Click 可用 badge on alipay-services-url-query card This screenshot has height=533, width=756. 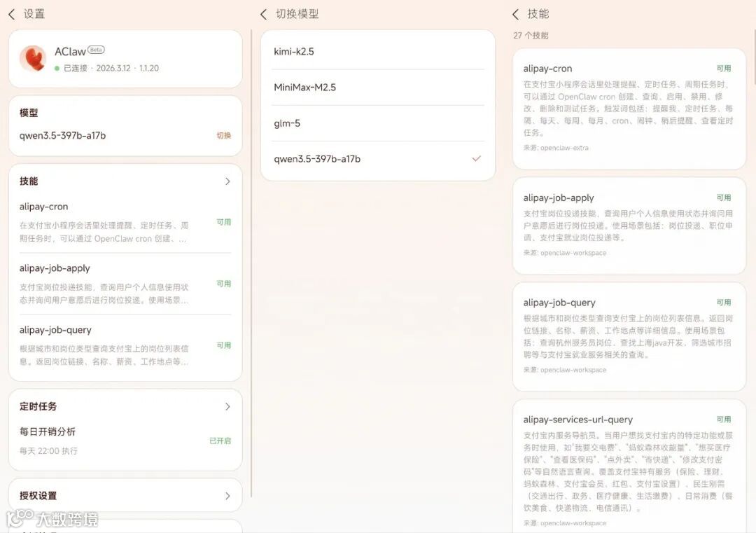tap(724, 420)
